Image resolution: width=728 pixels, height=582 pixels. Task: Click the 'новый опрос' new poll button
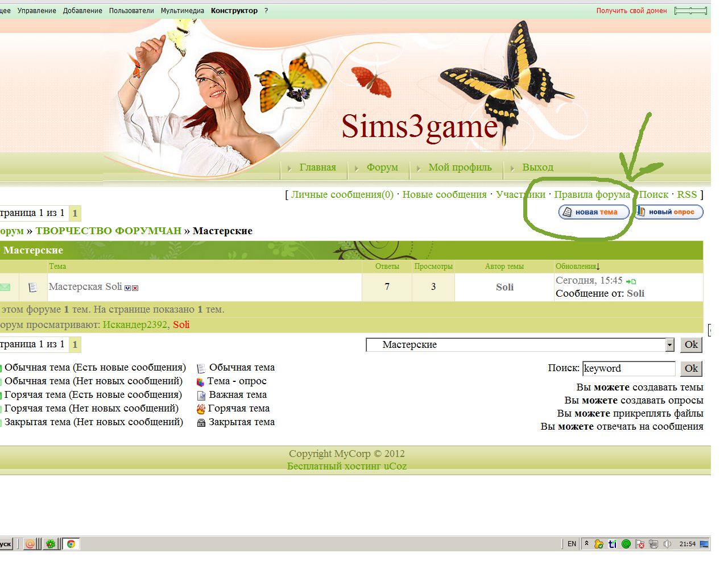point(669,212)
